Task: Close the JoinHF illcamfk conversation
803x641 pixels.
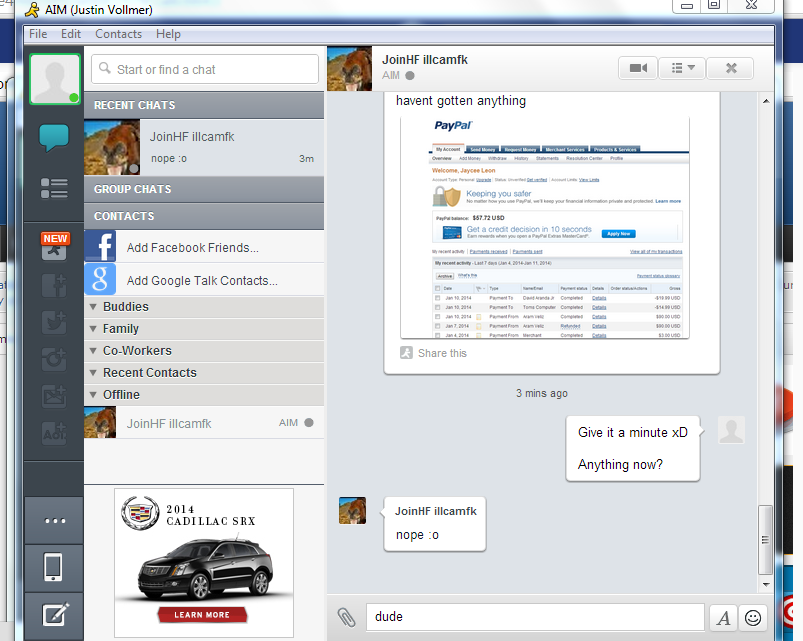Action: [731, 68]
